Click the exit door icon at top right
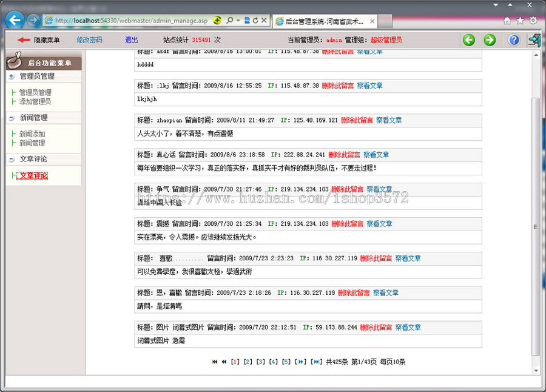This screenshot has width=546, height=392. point(533,40)
